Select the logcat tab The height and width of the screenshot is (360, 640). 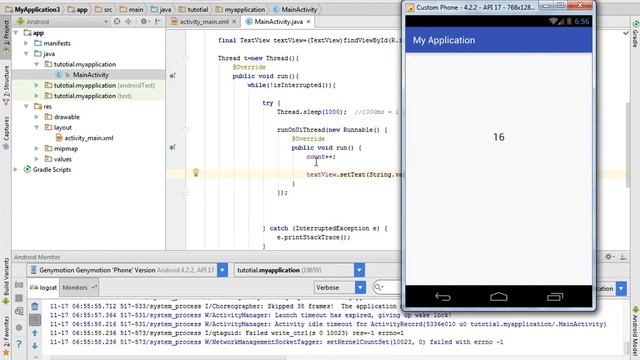point(44,287)
